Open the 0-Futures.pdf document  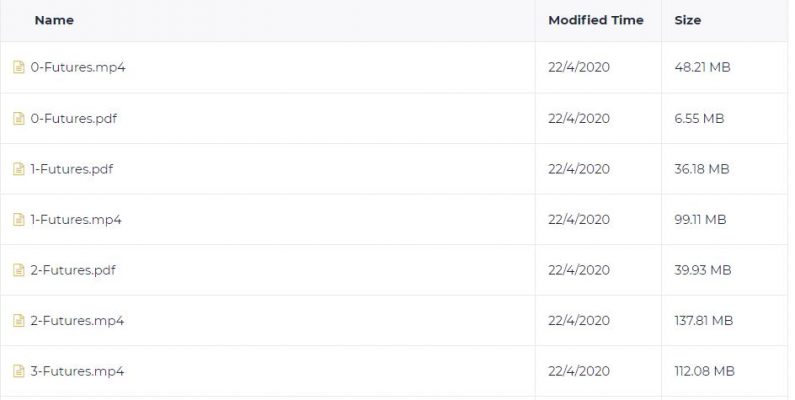[x=74, y=119]
